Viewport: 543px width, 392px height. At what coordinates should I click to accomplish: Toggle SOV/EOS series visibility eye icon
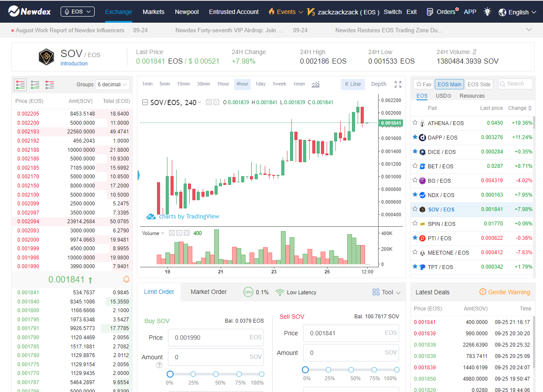coord(208,102)
